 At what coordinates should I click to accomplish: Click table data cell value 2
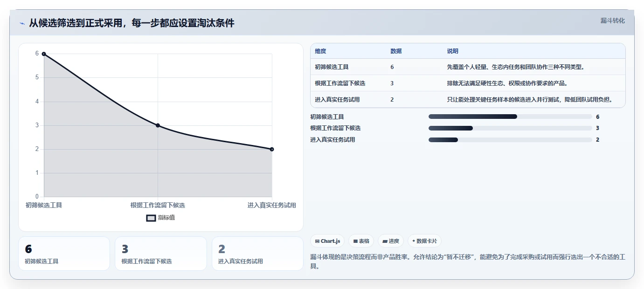tap(392, 100)
